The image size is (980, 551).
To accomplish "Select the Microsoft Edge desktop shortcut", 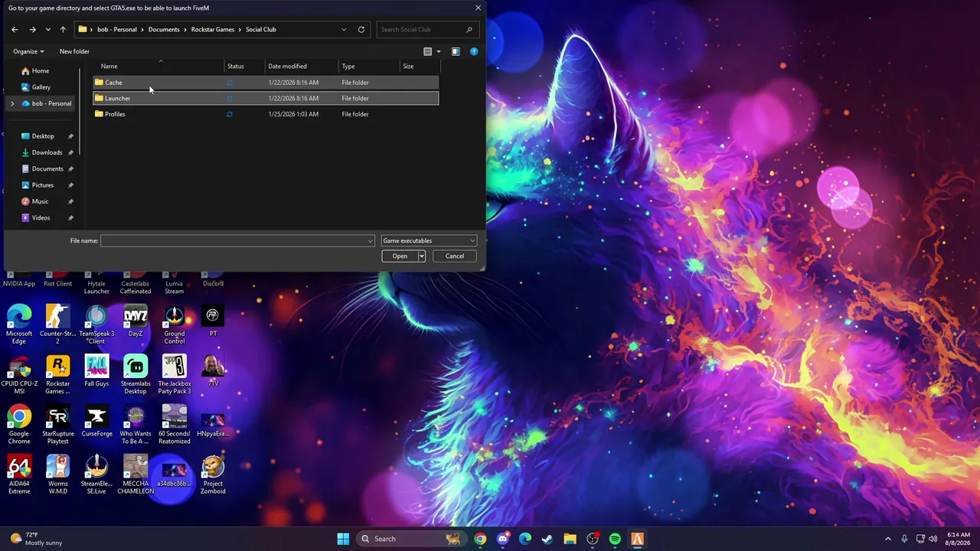I will pyautogui.click(x=19, y=324).
